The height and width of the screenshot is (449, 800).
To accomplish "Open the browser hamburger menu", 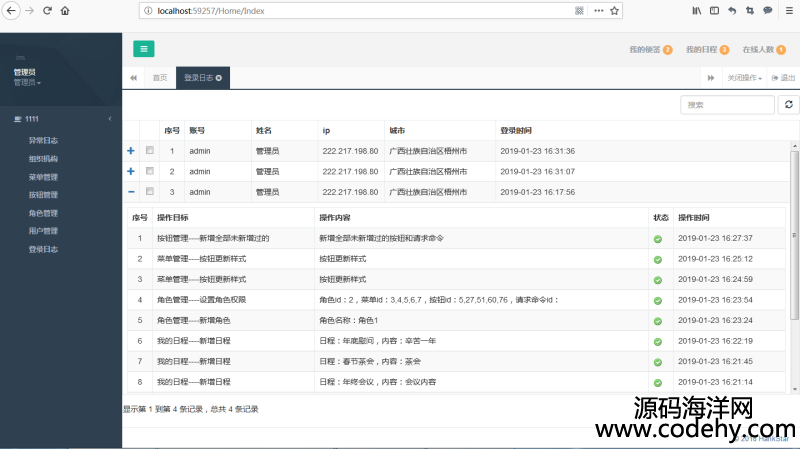I will (788, 10).
